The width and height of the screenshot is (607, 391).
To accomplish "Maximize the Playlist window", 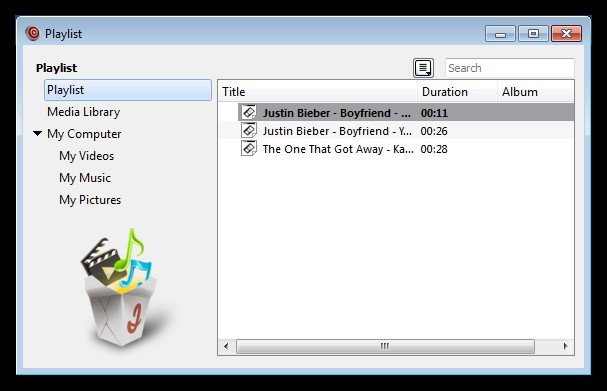I will pyautogui.click(x=533, y=34).
